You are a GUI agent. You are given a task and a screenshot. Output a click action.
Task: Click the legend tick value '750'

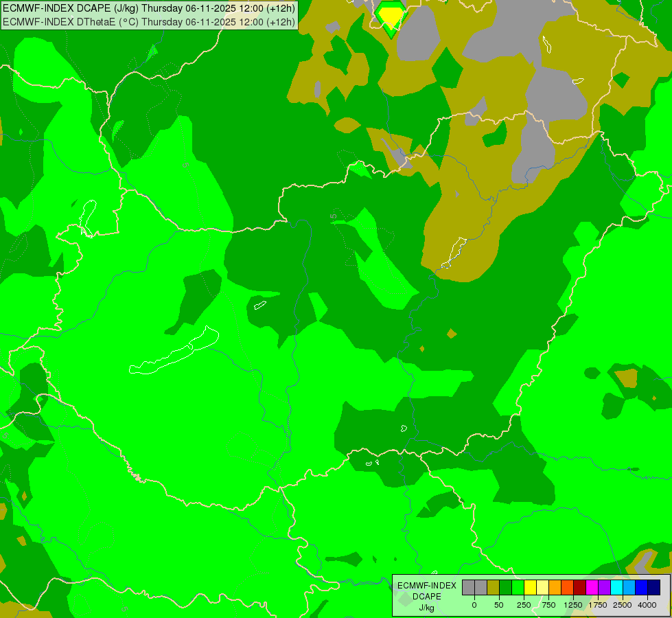(549, 605)
